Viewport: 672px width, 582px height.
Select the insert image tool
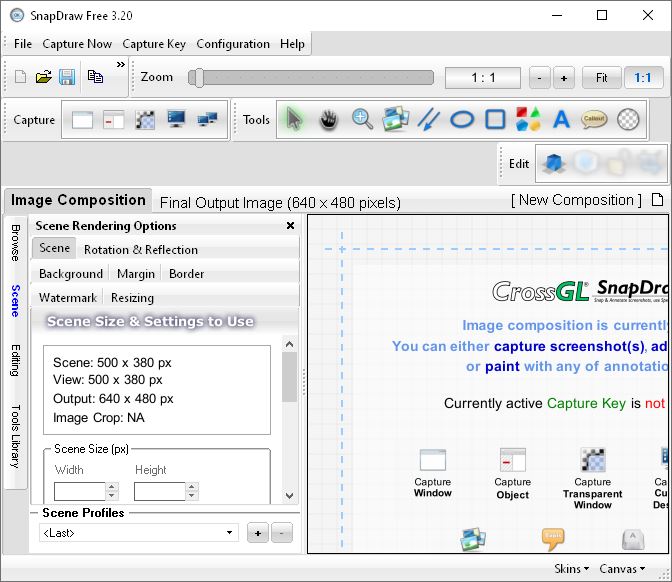coord(396,119)
